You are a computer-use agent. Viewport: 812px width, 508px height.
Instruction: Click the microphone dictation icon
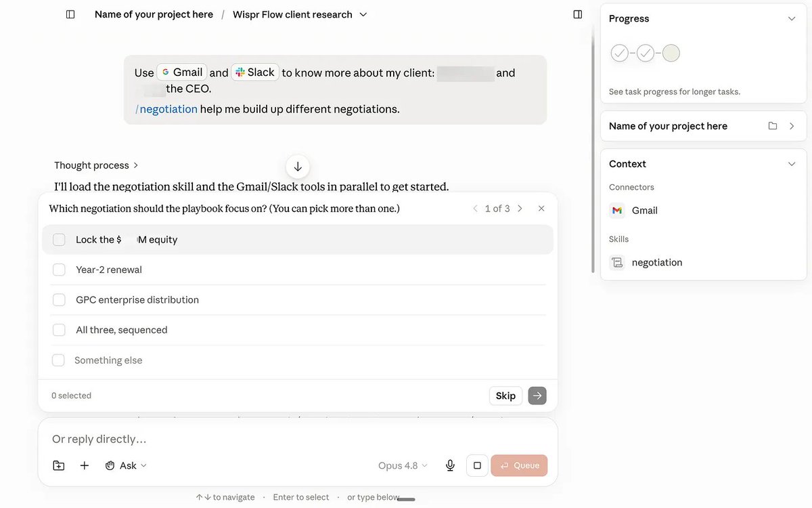tap(450, 465)
